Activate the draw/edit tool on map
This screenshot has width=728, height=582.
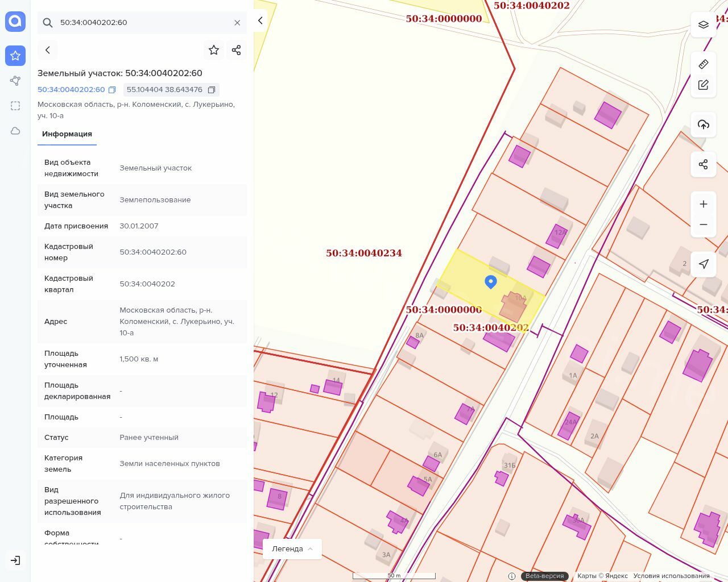(x=704, y=85)
